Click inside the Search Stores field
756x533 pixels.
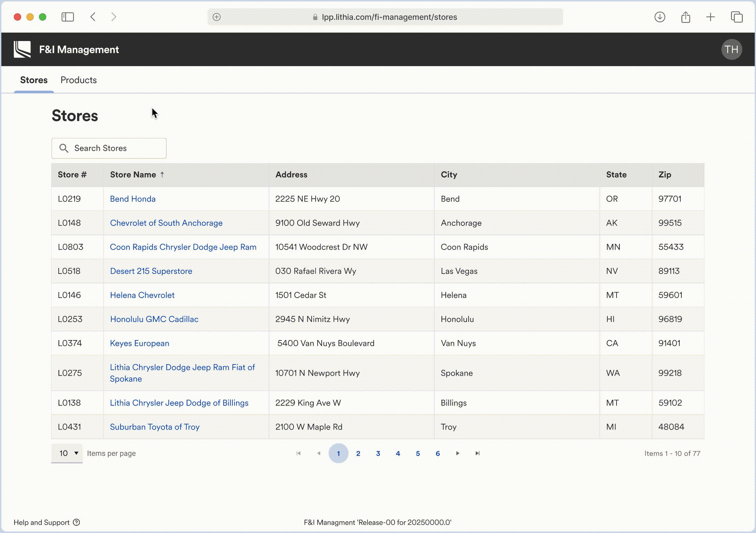coord(109,148)
